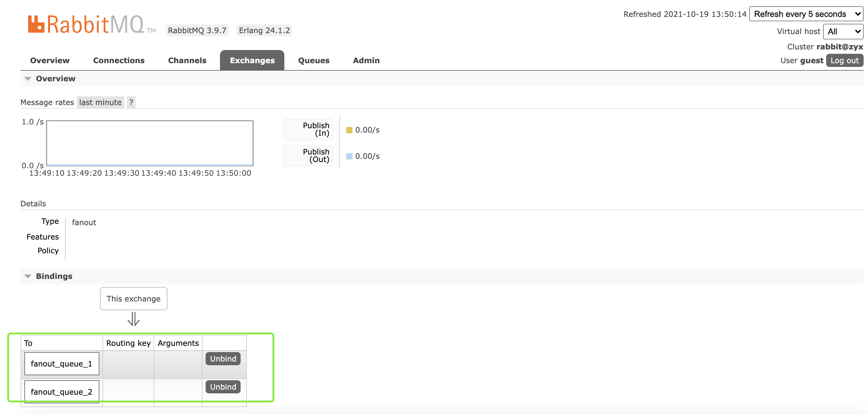Open the fanout_queue_1 queue link
Viewport: 868px width, 414px height.
point(61,364)
